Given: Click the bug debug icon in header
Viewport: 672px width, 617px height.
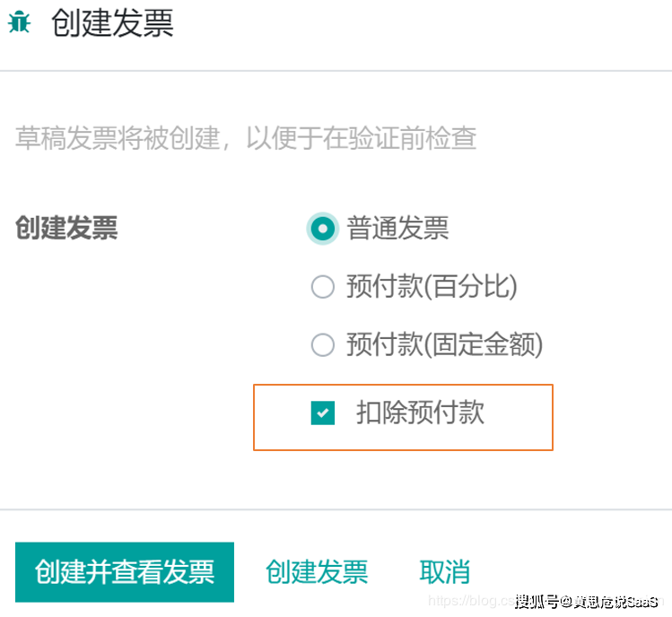Looking at the screenshot, I should click(19, 24).
